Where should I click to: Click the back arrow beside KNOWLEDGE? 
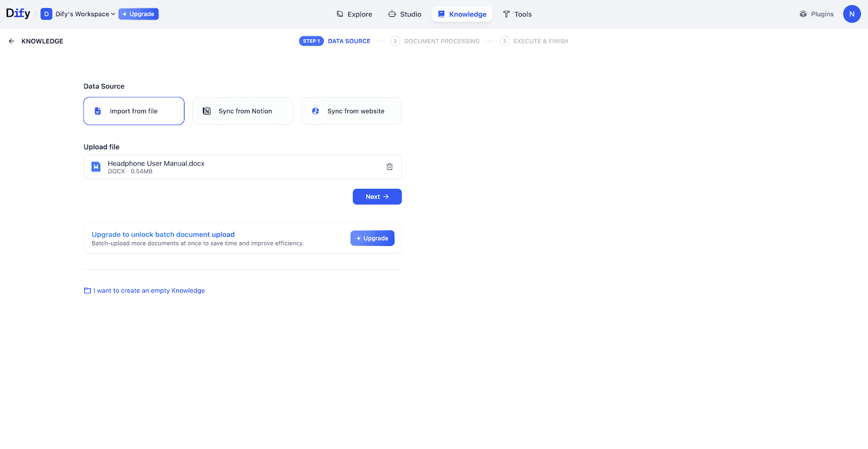click(11, 41)
